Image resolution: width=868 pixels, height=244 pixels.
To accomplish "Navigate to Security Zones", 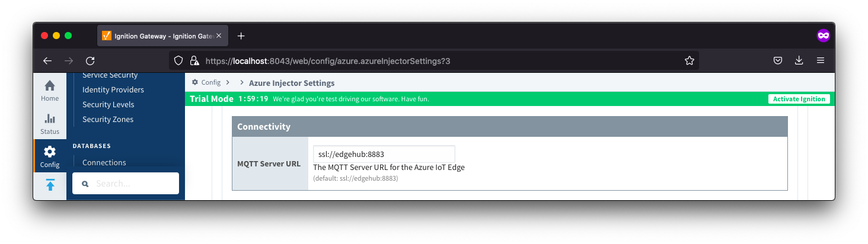I will coord(108,120).
